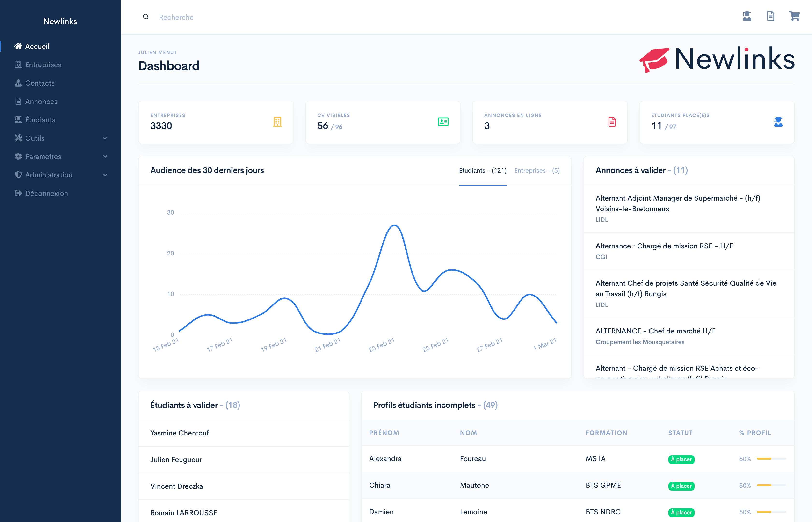Image resolution: width=812 pixels, height=522 pixels.
Task: Click the Annonces document icon in sidebar
Action: point(18,101)
